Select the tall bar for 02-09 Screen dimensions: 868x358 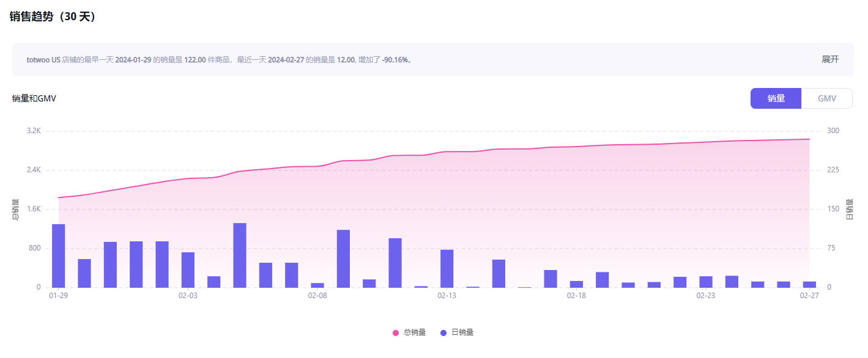point(343,258)
